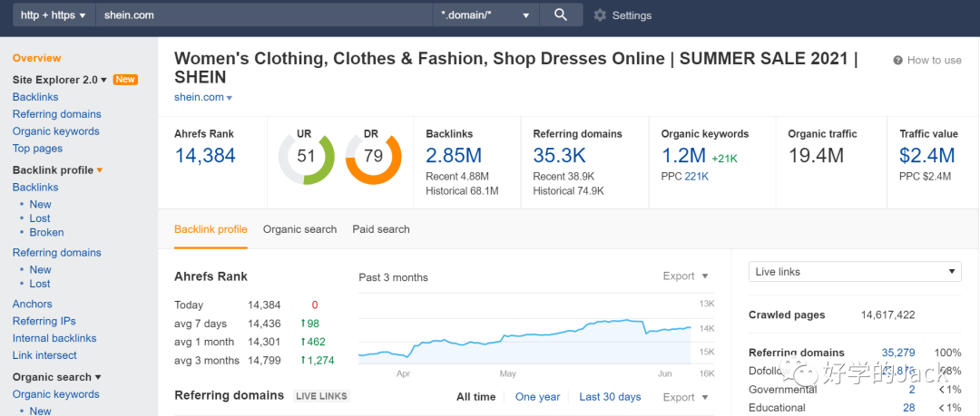
Task: Click the PPC keywords value 221K
Action: [x=698, y=177]
